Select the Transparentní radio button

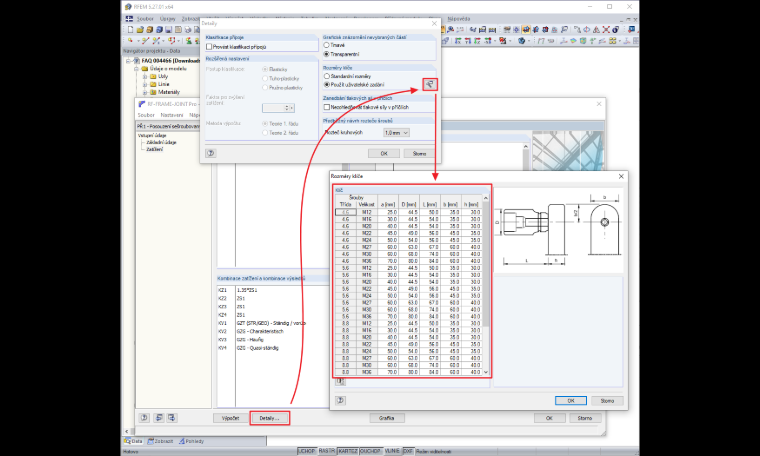click(x=327, y=54)
